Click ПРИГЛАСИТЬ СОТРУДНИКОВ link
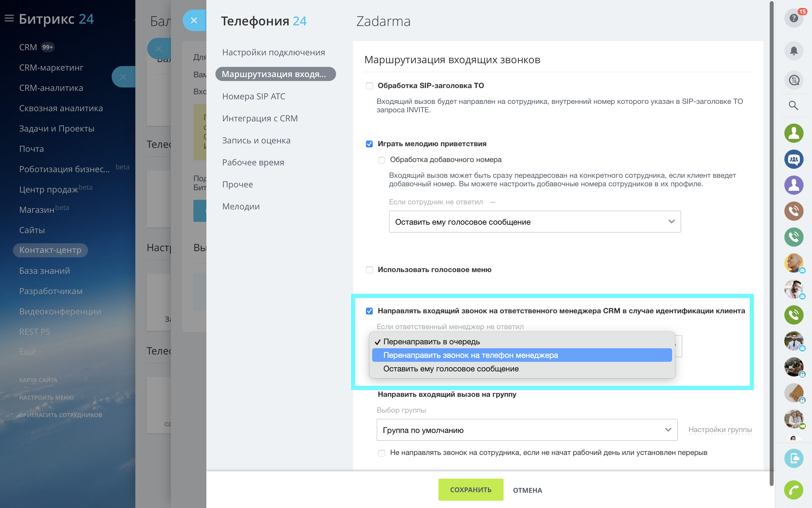This screenshot has height=508, width=812. (x=60, y=415)
